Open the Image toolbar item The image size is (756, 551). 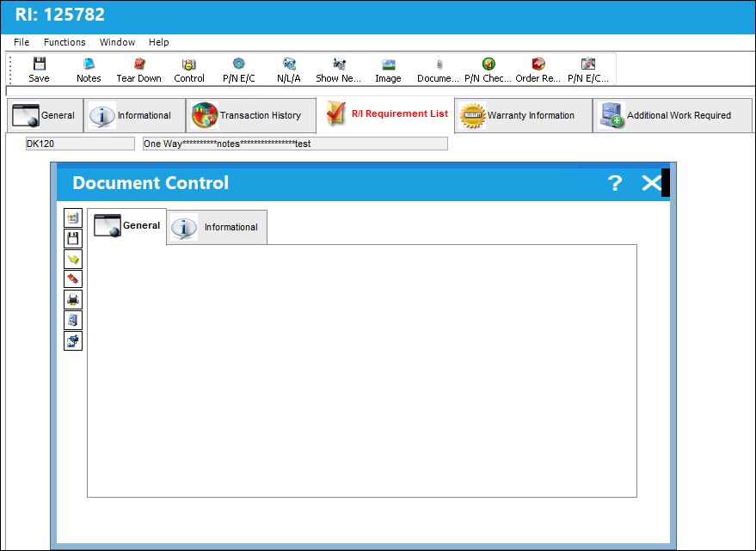388,70
